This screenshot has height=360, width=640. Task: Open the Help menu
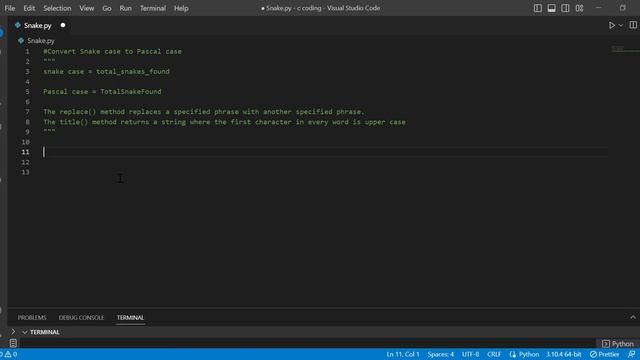(x=181, y=8)
